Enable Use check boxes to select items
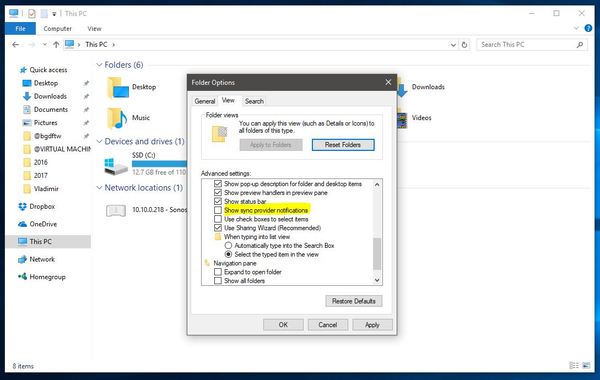This screenshot has width=600, height=380. 218,219
